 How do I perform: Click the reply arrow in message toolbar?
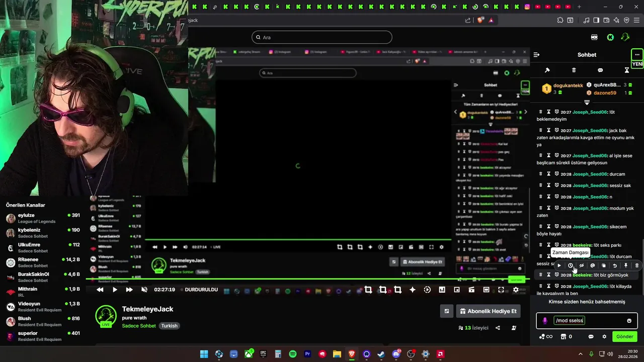click(615, 265)
